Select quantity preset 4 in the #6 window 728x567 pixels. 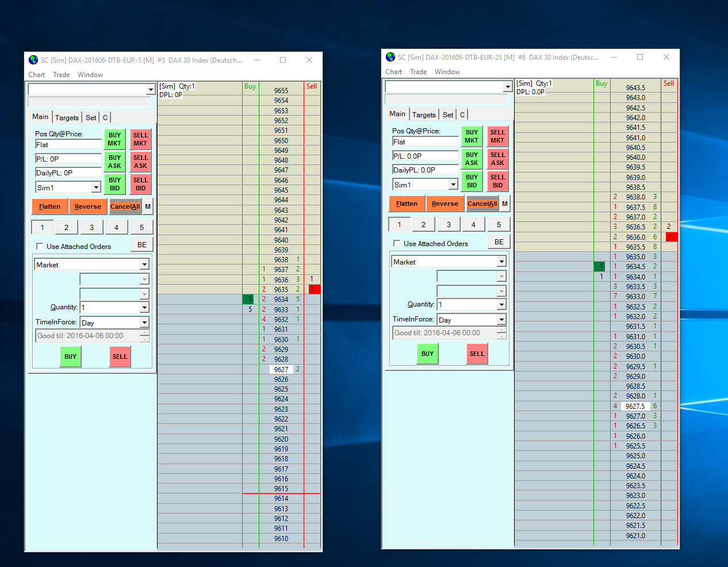(473, 224)
